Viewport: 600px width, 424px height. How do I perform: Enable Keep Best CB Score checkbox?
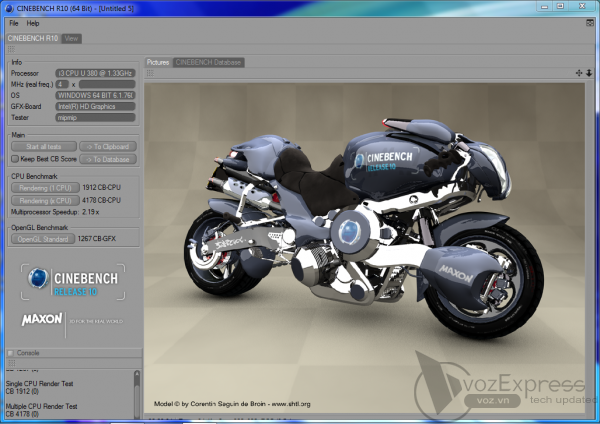click(x=15, y=158)
